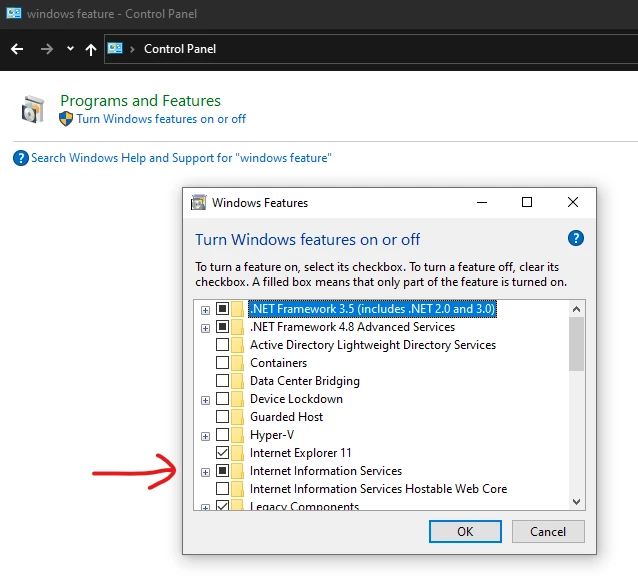Click the IIS Hostable Web Core folder icon
Viewport: 638px width, 586px height.
[x=238, y=489]
